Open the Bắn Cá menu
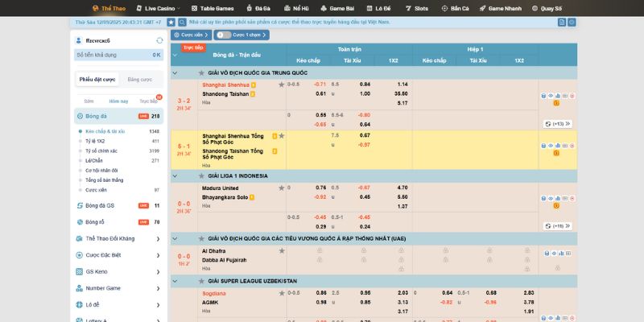 coord(455,8)
